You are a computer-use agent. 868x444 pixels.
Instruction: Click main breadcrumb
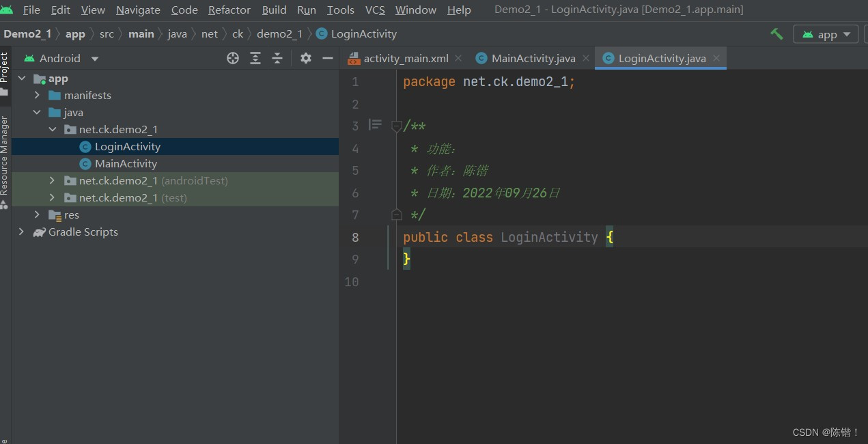tap(141, 33)
